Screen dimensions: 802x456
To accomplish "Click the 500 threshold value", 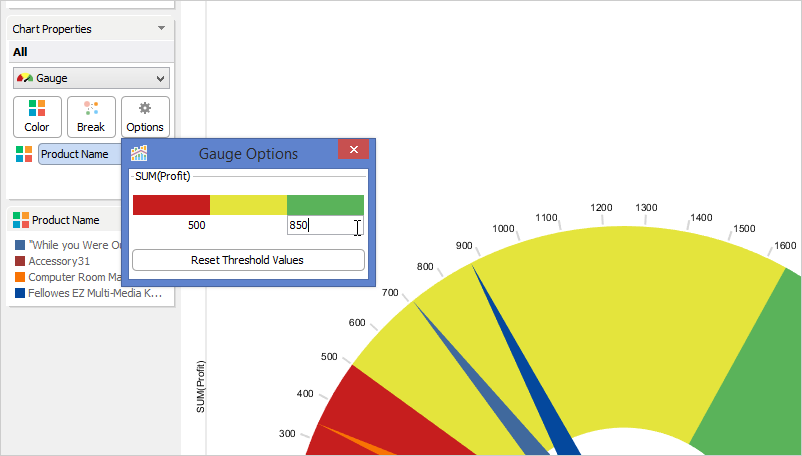I will [x=196, y=225].
